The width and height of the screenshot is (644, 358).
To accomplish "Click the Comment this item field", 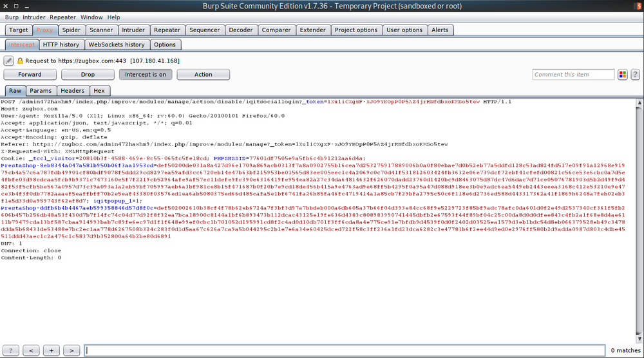I will pos(573,74).
